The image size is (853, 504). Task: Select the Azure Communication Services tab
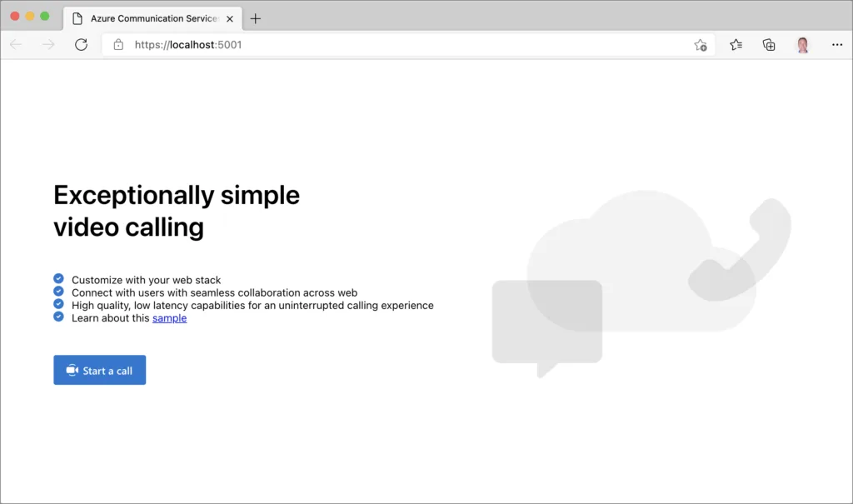pyautogui.click(x=150, y=18)
